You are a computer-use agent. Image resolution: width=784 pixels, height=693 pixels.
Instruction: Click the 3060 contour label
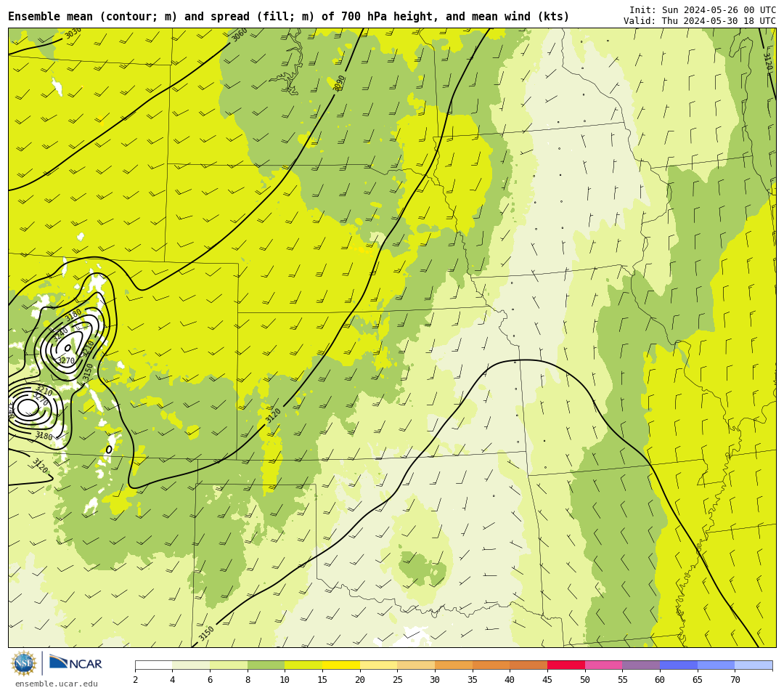[x=239, y=35]
